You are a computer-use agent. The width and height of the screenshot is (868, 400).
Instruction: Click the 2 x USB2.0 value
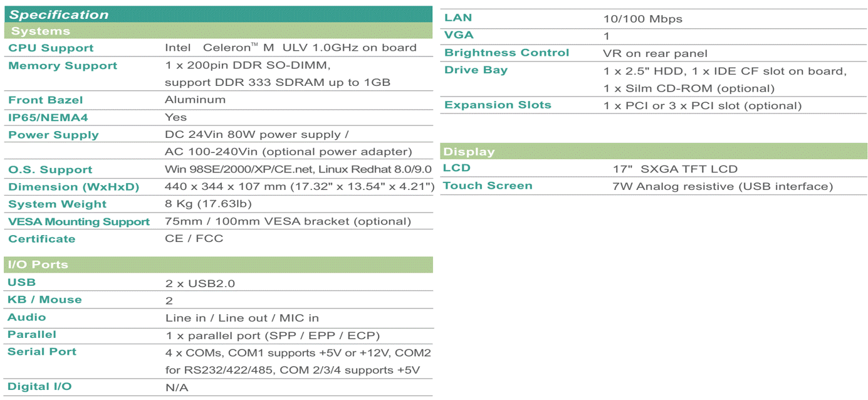coord(201,284)
